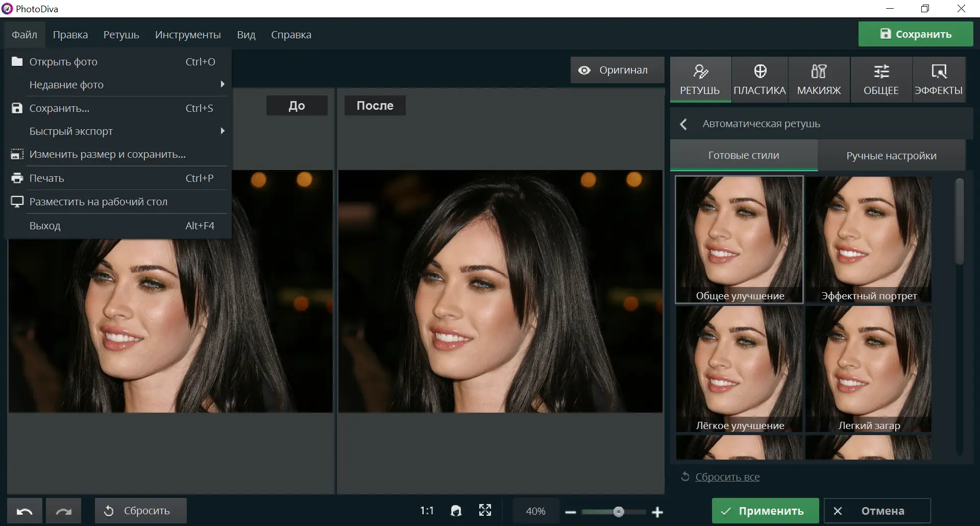Switch to Ручные настройки tab

point(891,155)
